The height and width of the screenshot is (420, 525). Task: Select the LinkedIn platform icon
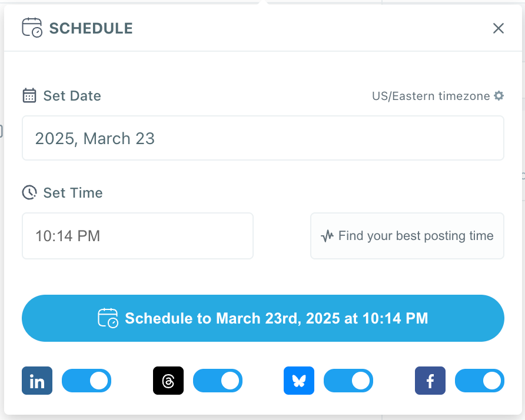coord(36,381)
